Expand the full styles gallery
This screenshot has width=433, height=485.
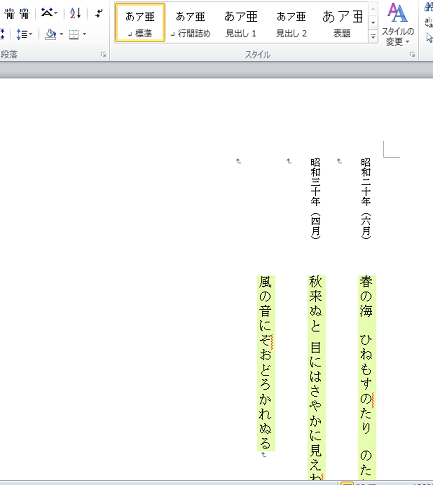(x=373, y=36)
